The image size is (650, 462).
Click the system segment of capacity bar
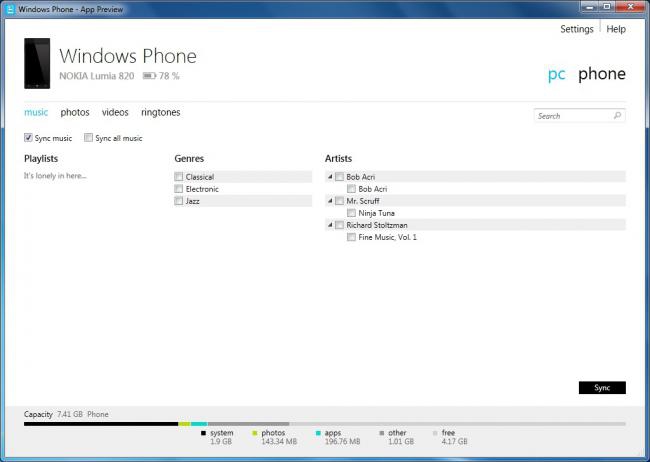tap(101, 424)
